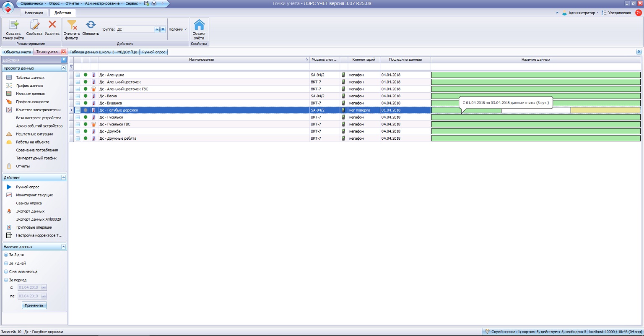644x336 pixels.
Task: Open Отчеты in the side panel
Action: click(x=23, y=166)
